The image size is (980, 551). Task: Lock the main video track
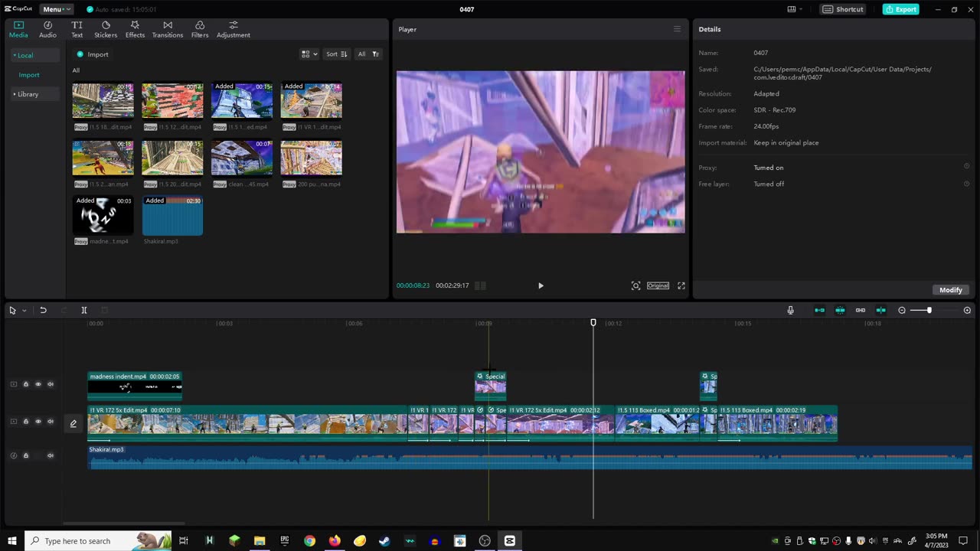[25, 422]
